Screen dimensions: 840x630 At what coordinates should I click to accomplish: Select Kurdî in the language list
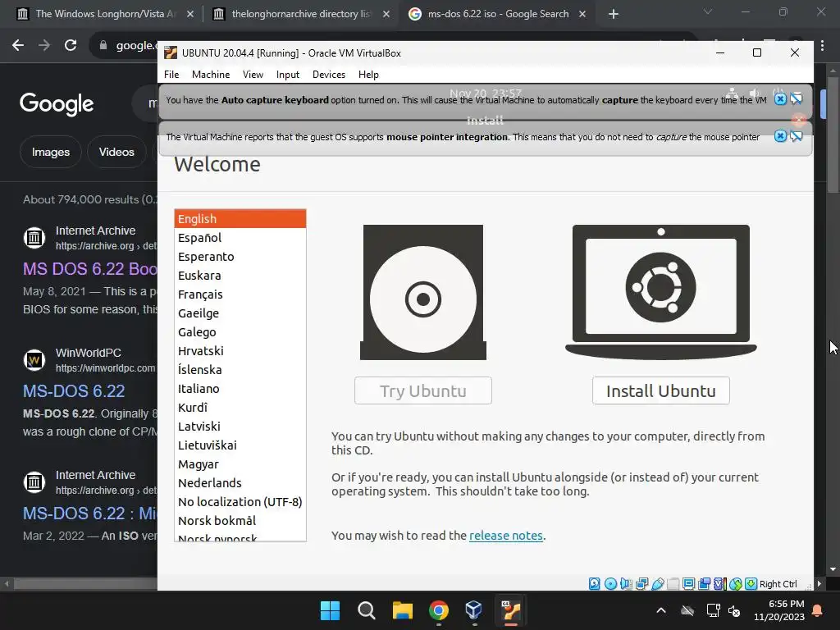click(240, 407)
